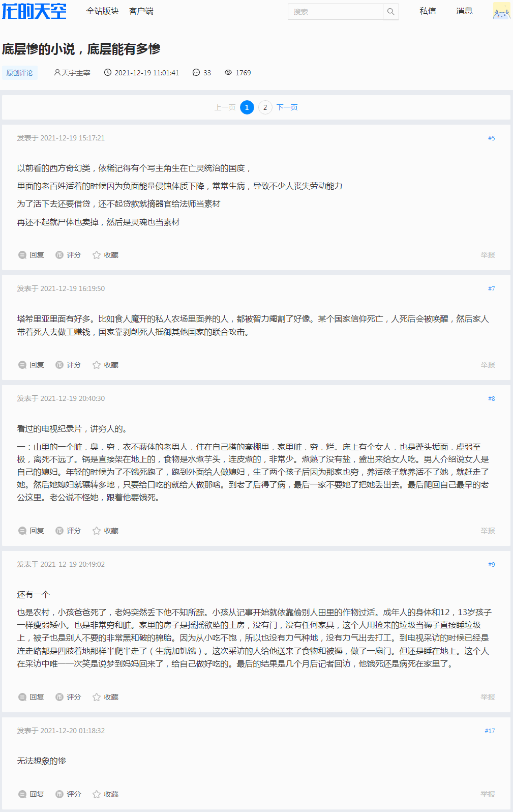This screenshot has height=812, width=513.
Task: Rate post #8 with 评分
Action: point(68,531)
